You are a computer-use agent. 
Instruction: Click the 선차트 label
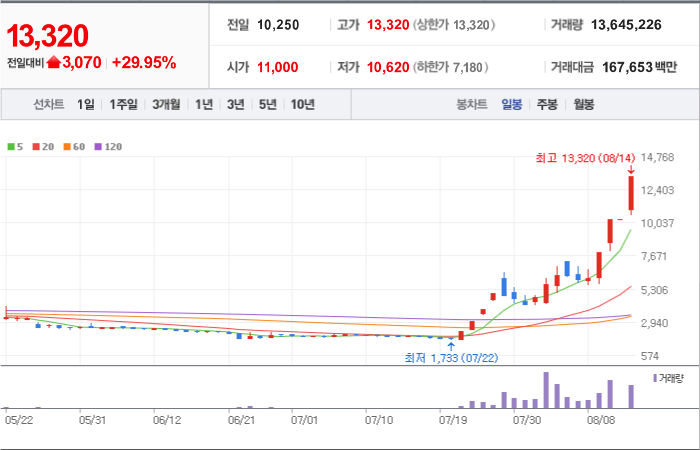click(49, 105)
